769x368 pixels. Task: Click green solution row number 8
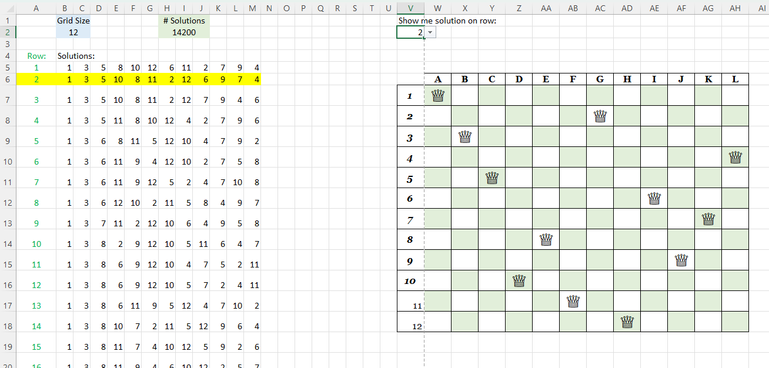click(x=36, y=203)
